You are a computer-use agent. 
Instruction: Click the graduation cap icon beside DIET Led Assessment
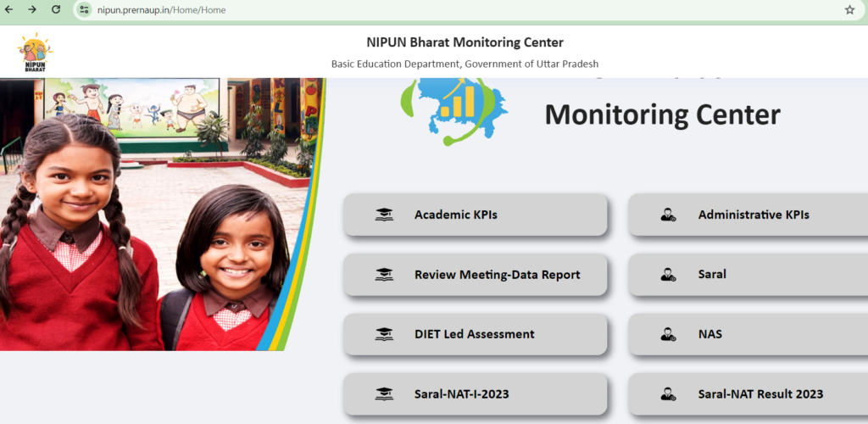(384, 334)
